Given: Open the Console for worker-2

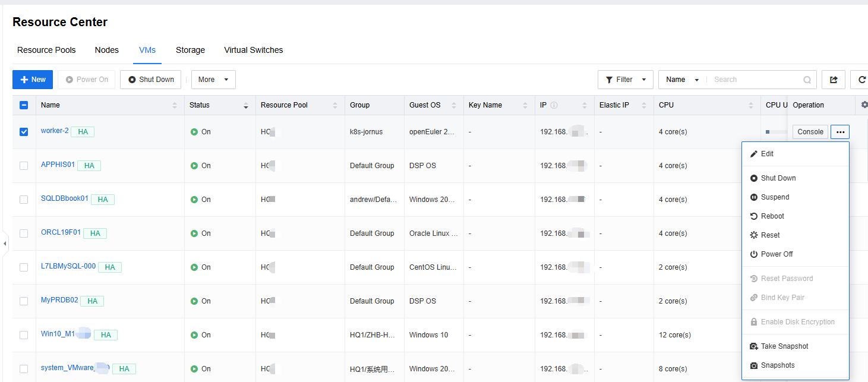Looking at the screenshot, I should [810, 132].
